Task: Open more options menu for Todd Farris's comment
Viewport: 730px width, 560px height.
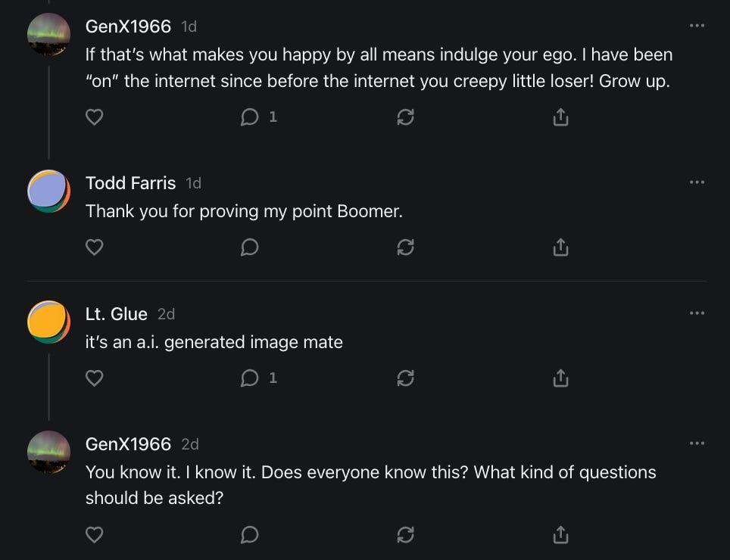Action: click(697, 182)
